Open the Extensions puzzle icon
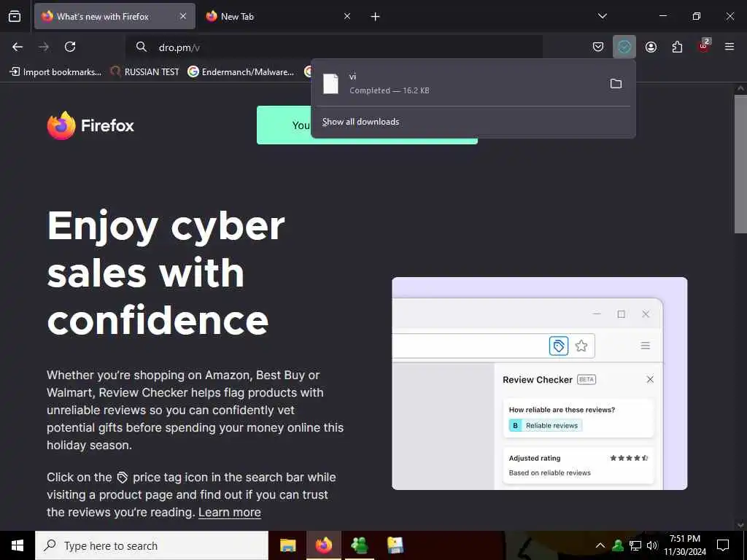 677,47
